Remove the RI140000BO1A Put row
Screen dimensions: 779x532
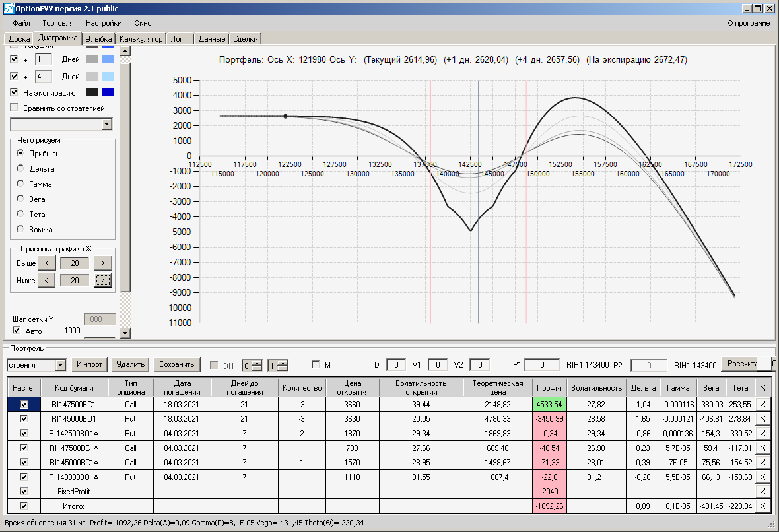763,477
